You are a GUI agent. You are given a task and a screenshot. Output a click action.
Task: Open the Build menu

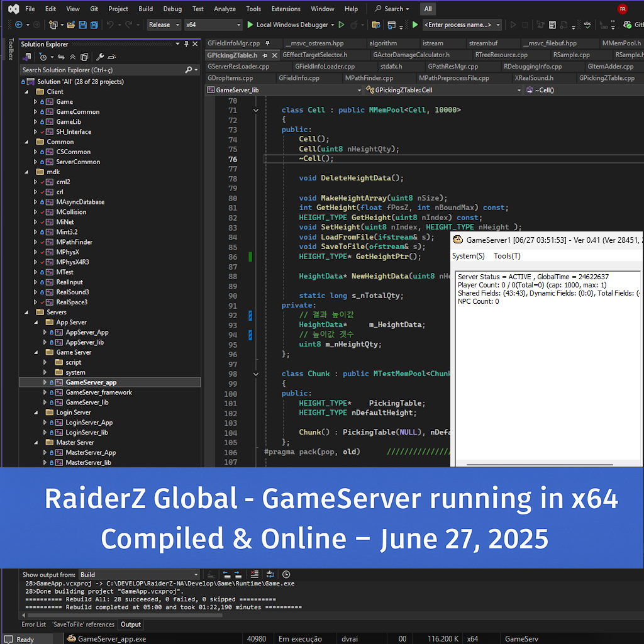pos(145,9)
